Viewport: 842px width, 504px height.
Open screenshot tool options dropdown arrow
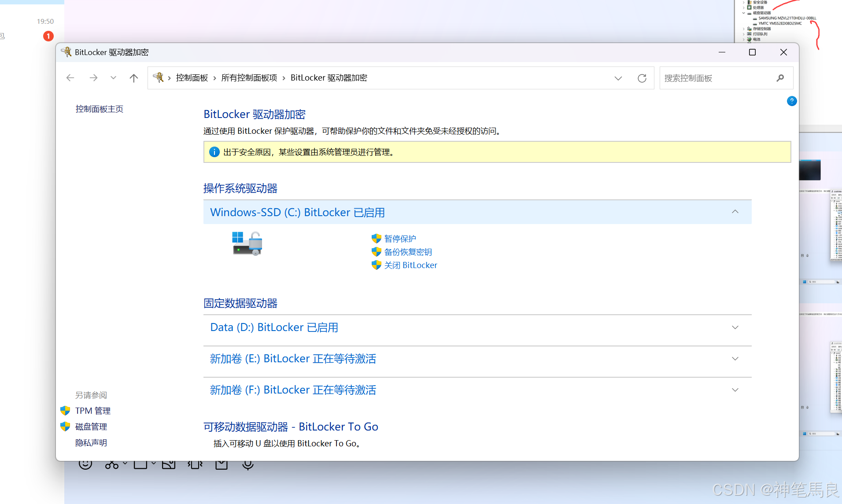[x=126, y=464]
